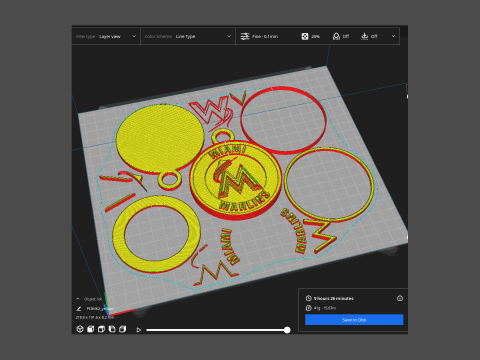The image size is (480, 360).
Task: Switch to the 3D perspective view icon
Action: (x=80, y=329)
